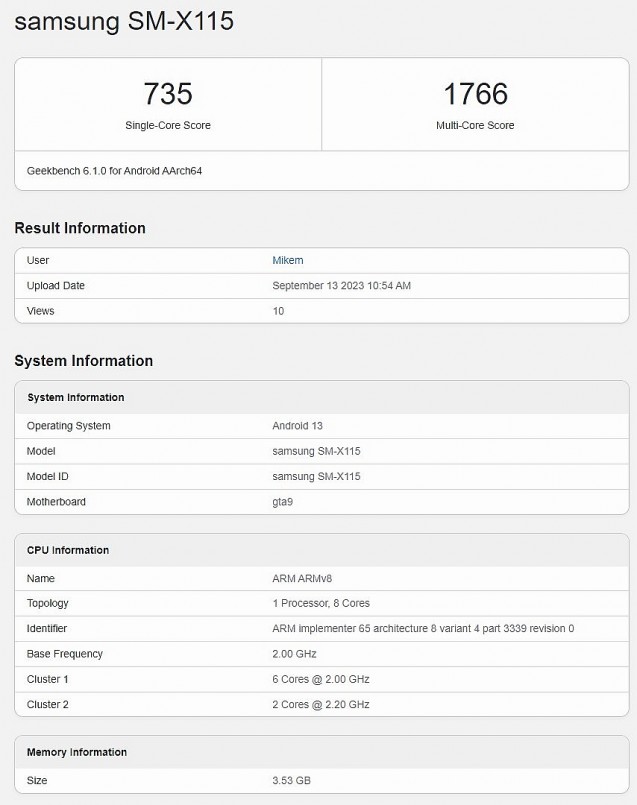
Task: Select the upload date September 13 2023
Action: click(x=341, y=286)
